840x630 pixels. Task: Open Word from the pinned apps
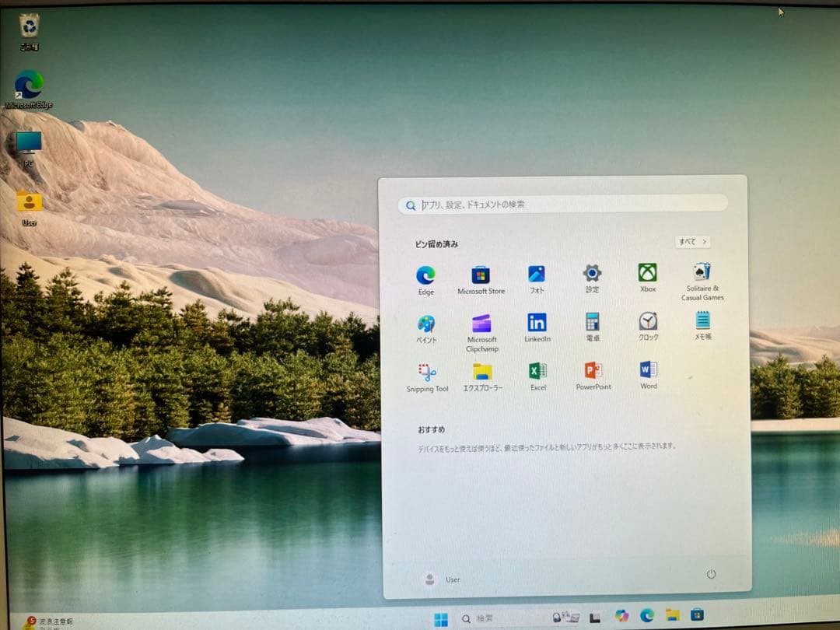coord(647,373)
